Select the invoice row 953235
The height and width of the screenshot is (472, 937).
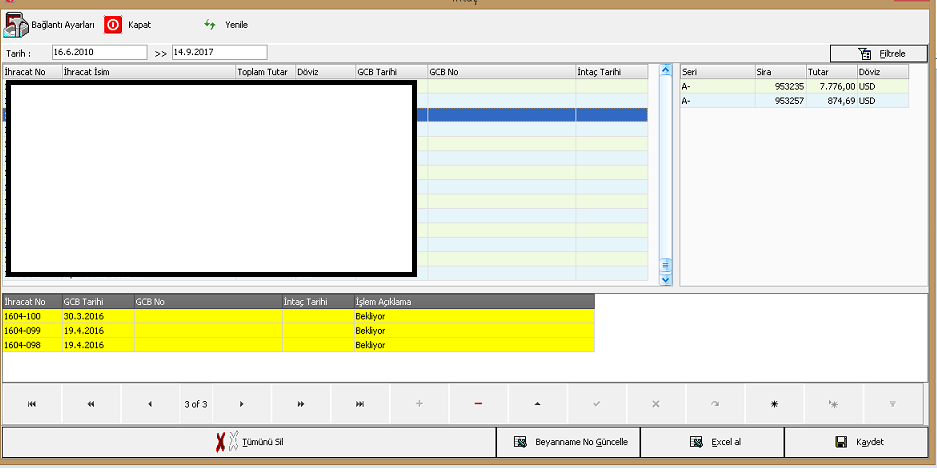pos(794,87)
